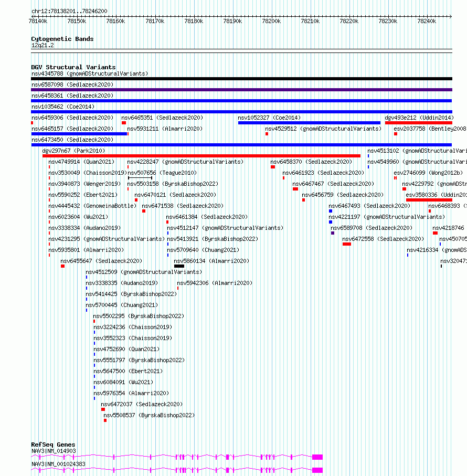The image size is (467, 476).
Task: Click nsv4752690 (Quan2021) label
Action: [x=126, y=350]
